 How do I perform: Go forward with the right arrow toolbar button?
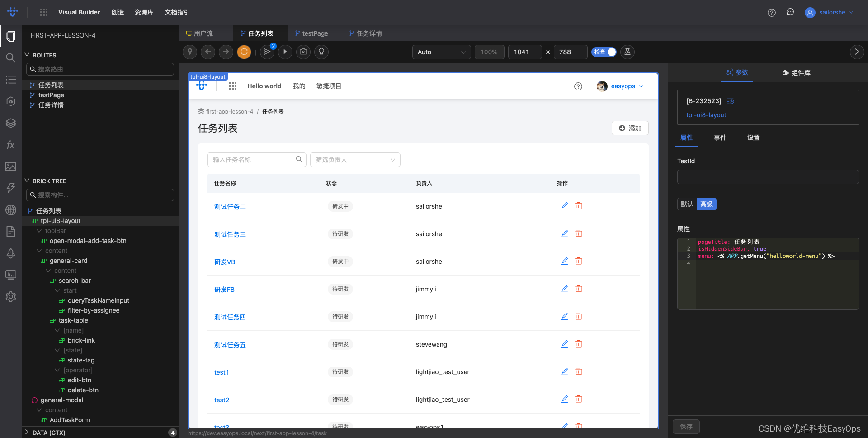(x=226, y=52)
